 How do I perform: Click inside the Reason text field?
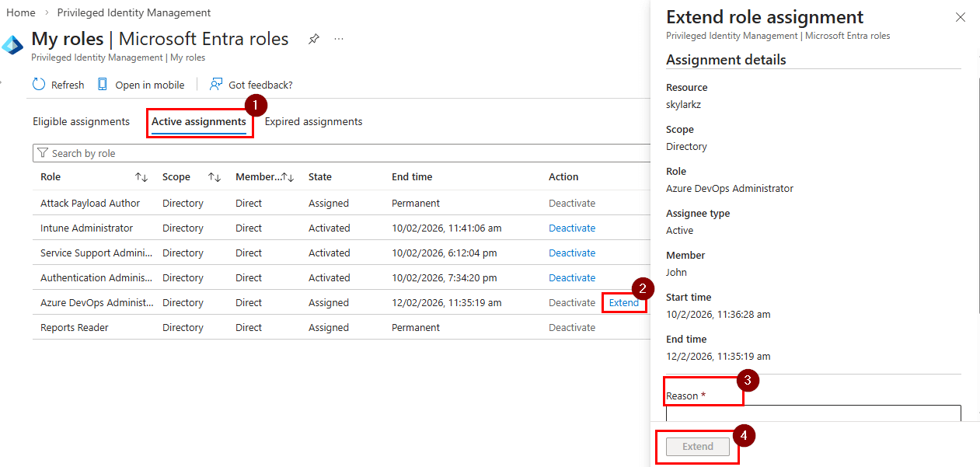(x=813, y=416)
